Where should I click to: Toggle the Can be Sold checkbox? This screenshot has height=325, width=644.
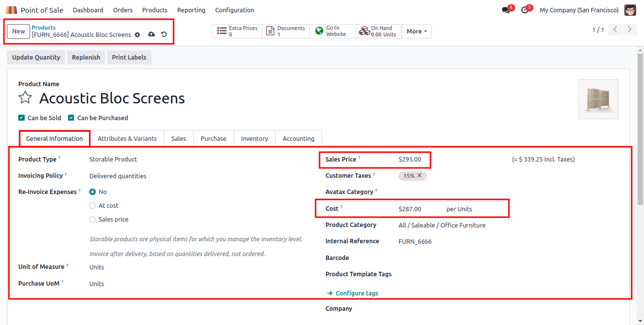tap(21, 118)
